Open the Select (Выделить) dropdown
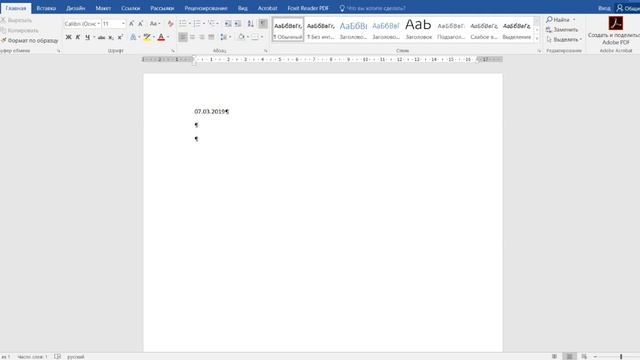The image size is (640, 360). [x=564, y=40]
